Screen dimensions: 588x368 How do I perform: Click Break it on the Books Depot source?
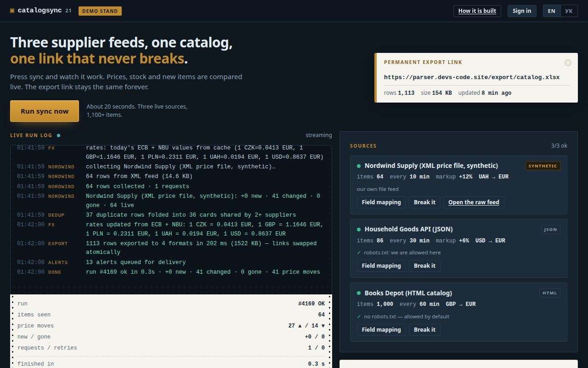click(424, 330)
